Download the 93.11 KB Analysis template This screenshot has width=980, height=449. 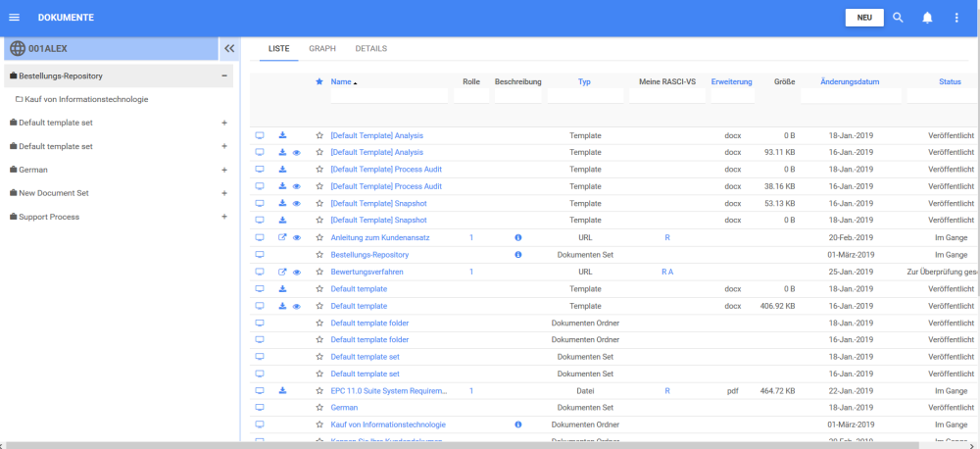pos(282,152)
